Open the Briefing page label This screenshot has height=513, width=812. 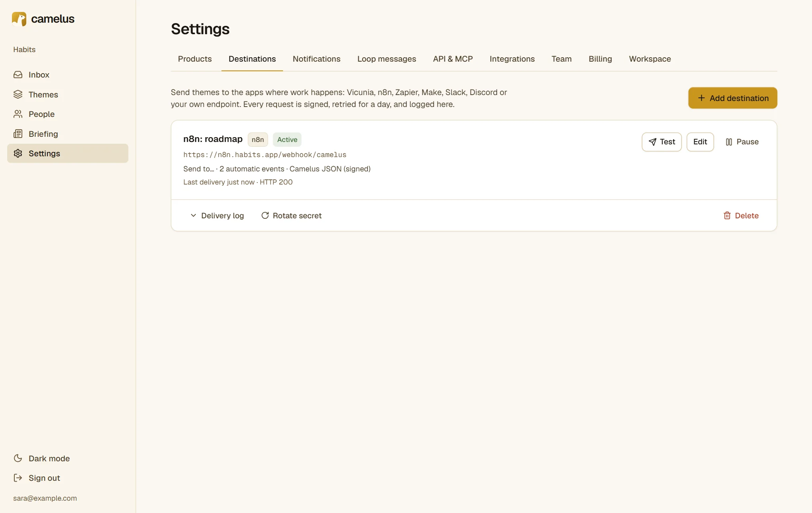[43, 134]
